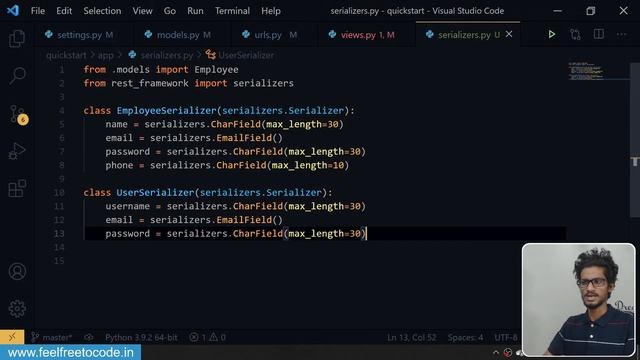Click the username variable on line 11

click(x=127, y=206)
